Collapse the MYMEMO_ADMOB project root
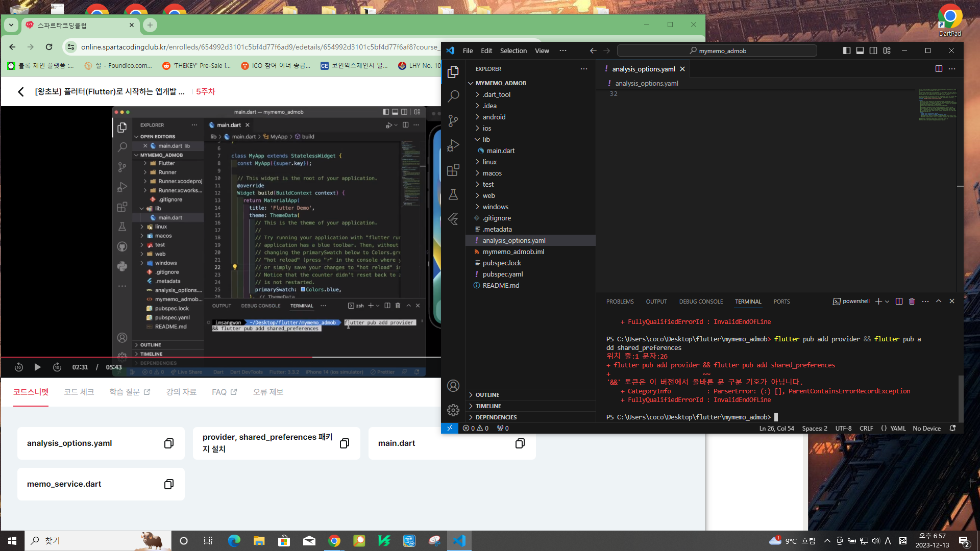Viewport: 980px width, 551px height. click(530, 83)
